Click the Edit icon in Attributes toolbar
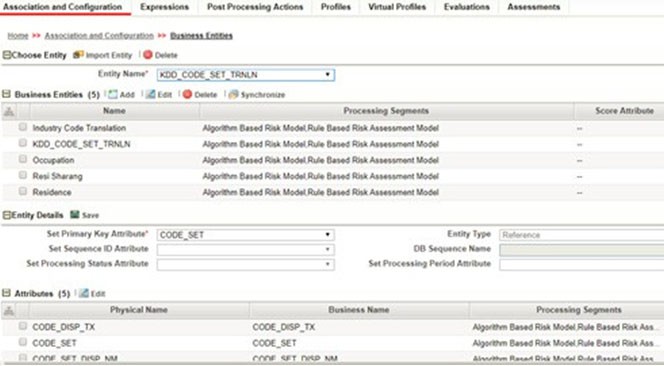The width and height of the screenshot is (664, 366). [x=84, y=293]
